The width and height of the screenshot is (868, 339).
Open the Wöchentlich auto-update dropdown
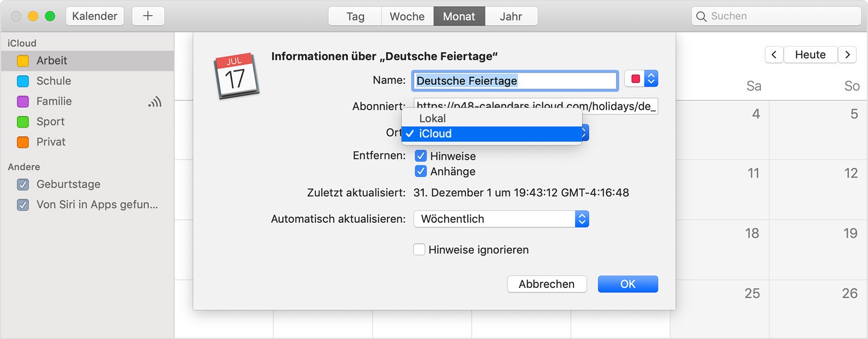point(501,219)
